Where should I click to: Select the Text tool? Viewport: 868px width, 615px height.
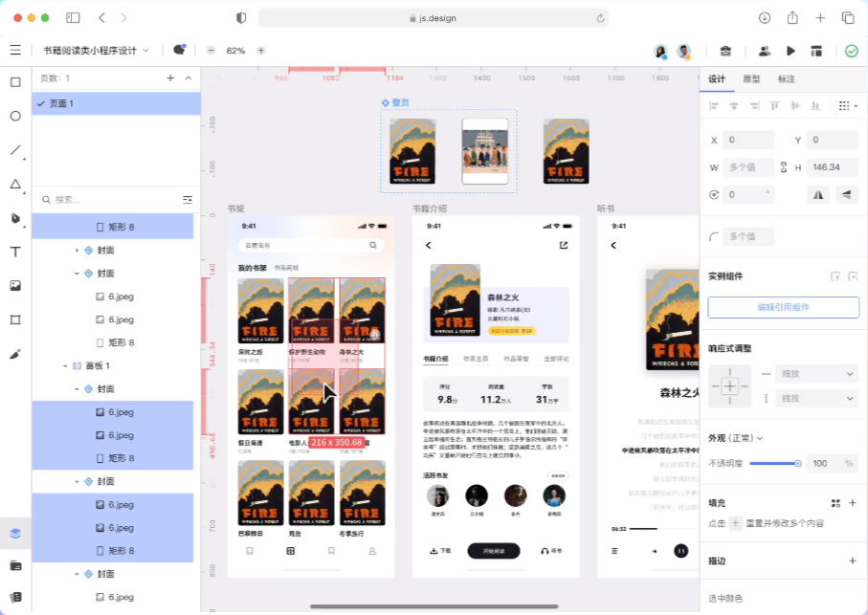(x=15, y=253)
